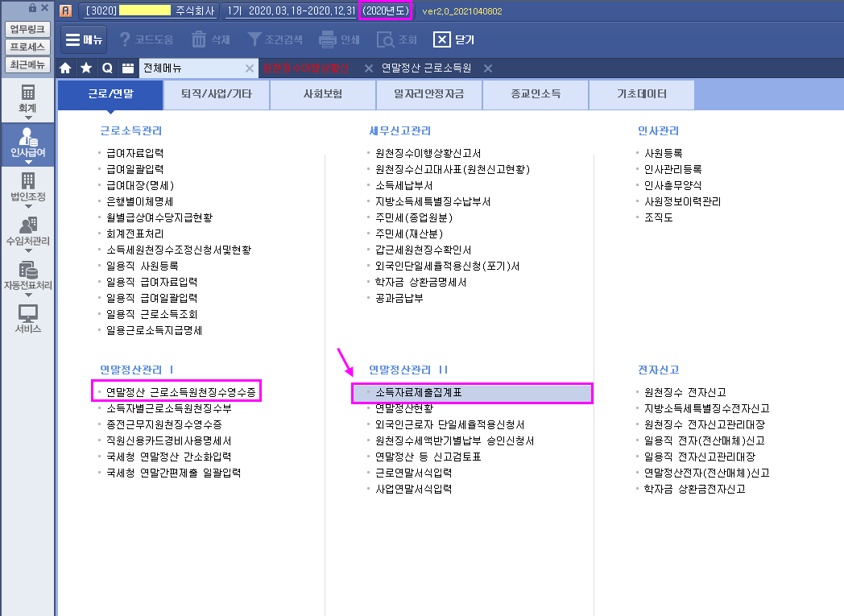The width and height of the screenshot is (844, 616).
Task: Open the 메뉴 hamburger button
Action: (84, 39)
